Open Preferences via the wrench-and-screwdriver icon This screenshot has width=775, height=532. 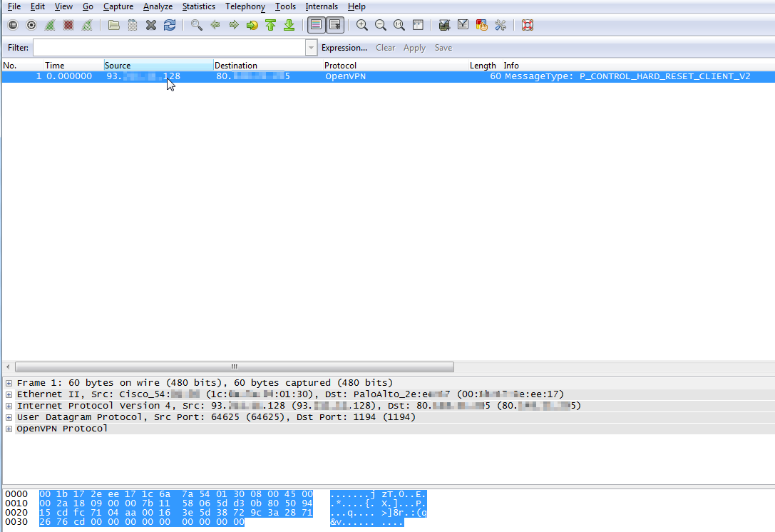point(501,25)
